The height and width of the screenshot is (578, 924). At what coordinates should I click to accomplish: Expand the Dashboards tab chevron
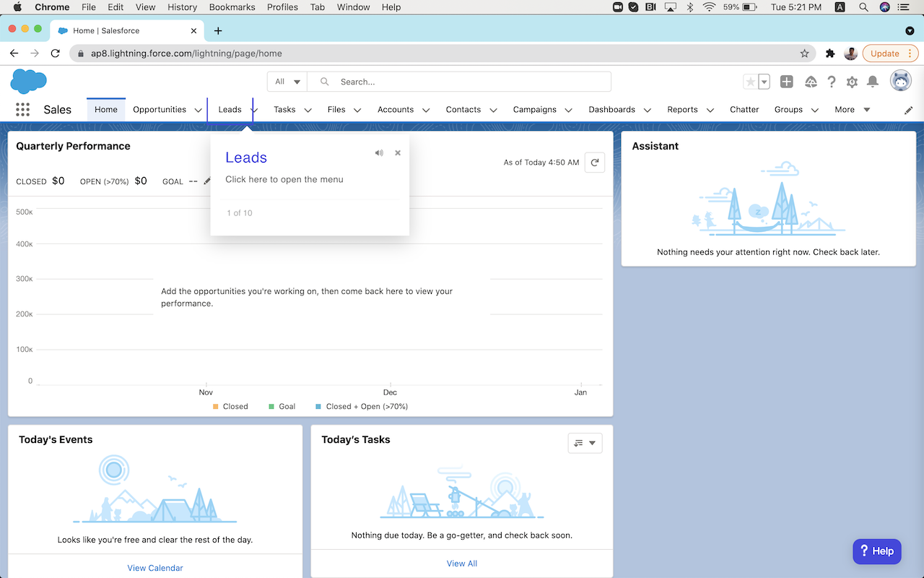(x=648, y=111)
